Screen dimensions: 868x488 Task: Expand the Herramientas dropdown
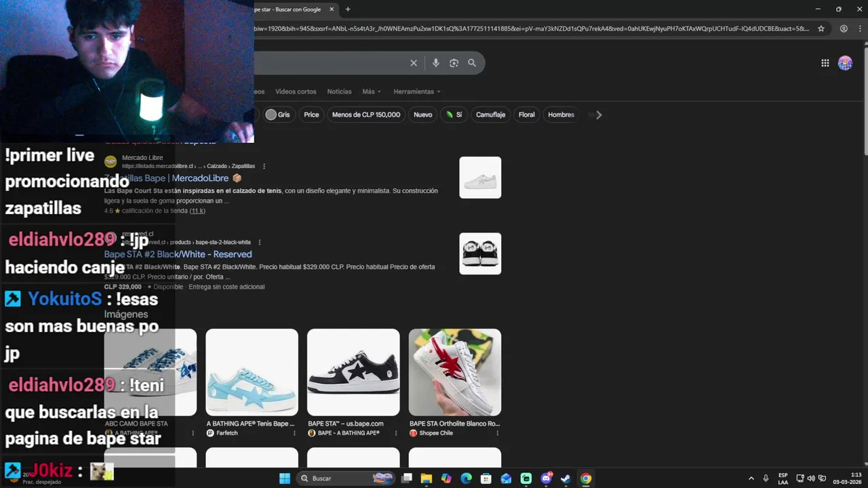[417, 91]
